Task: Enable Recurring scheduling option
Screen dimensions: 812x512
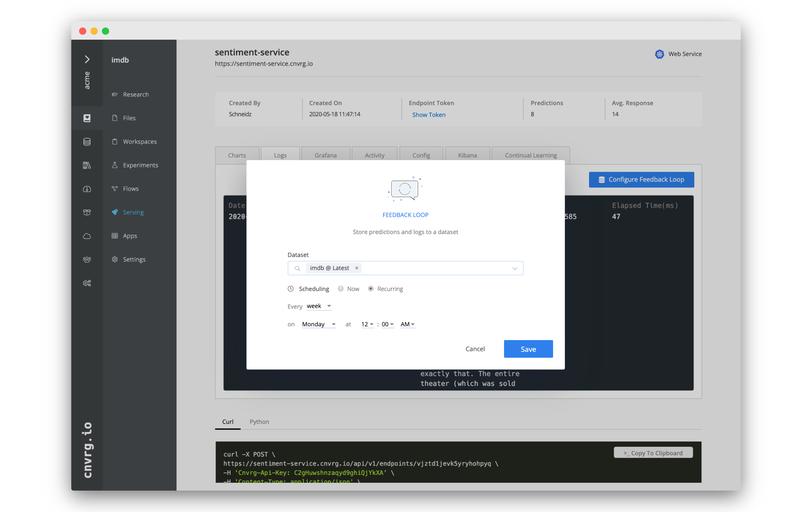Action: [x=370, y=289]
